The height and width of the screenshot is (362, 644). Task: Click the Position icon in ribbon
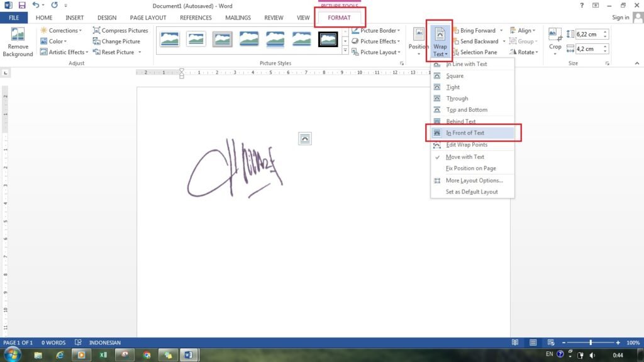pyautogui.click(x=418, y=36)
